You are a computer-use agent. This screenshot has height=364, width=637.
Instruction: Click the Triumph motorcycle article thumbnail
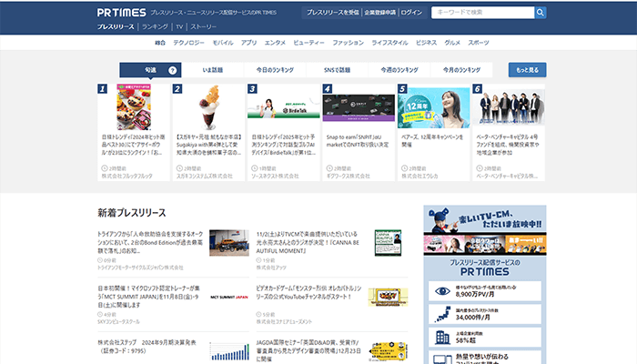tap(229, 243)
